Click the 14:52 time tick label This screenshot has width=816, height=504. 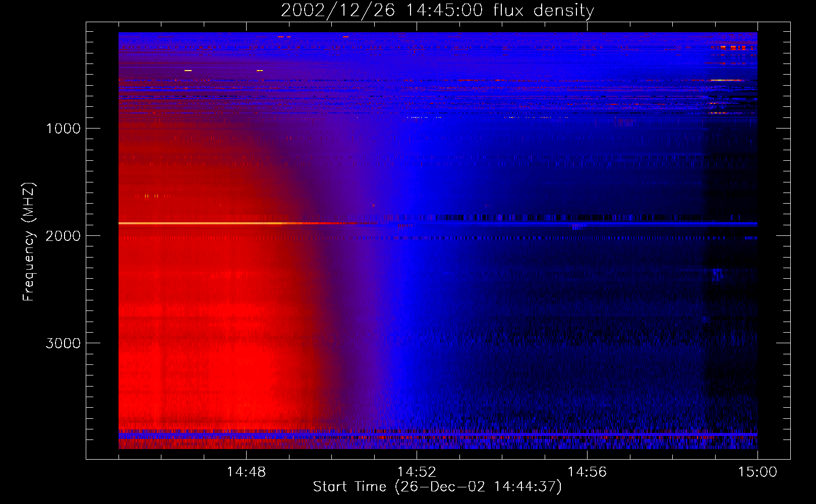[417, 472]
